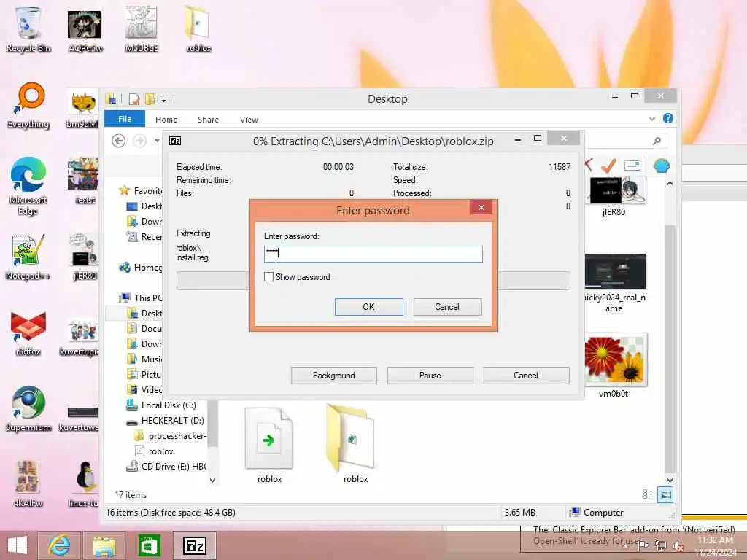Screen dimensions: 747x560
Task: Click the blue shell toolbar icon in Explorer
Action: tap(661, 166)
